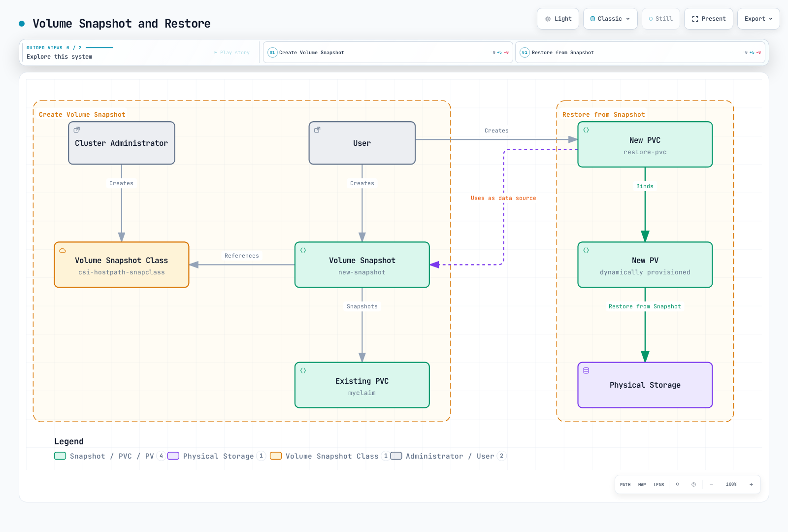Screen dimensions: 788x532
Task: Click the 'csi-hostpath-snapclass' subtitle
Action: coord(122,272)
